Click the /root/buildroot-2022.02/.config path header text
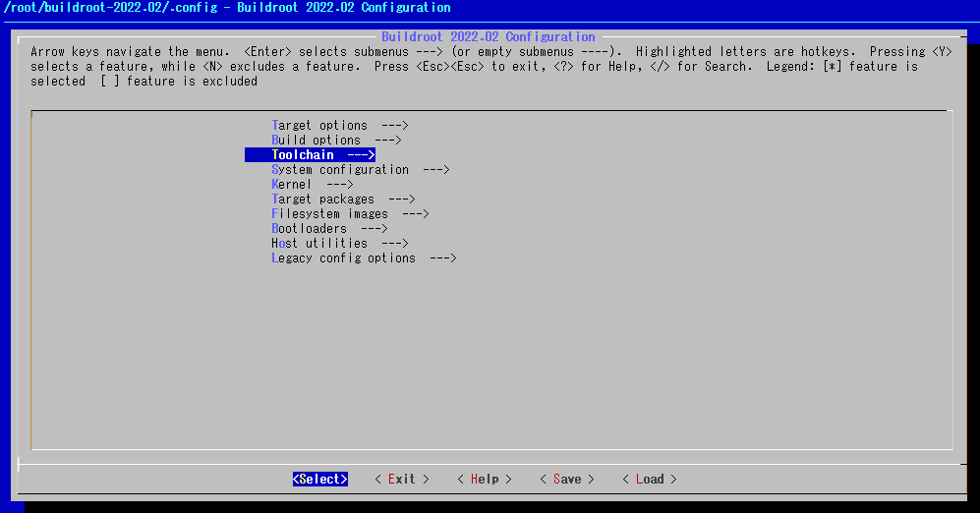980x513 pixels. point(111,8)
